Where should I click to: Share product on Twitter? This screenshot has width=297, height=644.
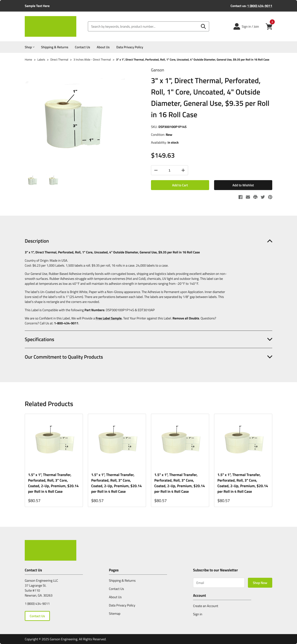point(263,197)
